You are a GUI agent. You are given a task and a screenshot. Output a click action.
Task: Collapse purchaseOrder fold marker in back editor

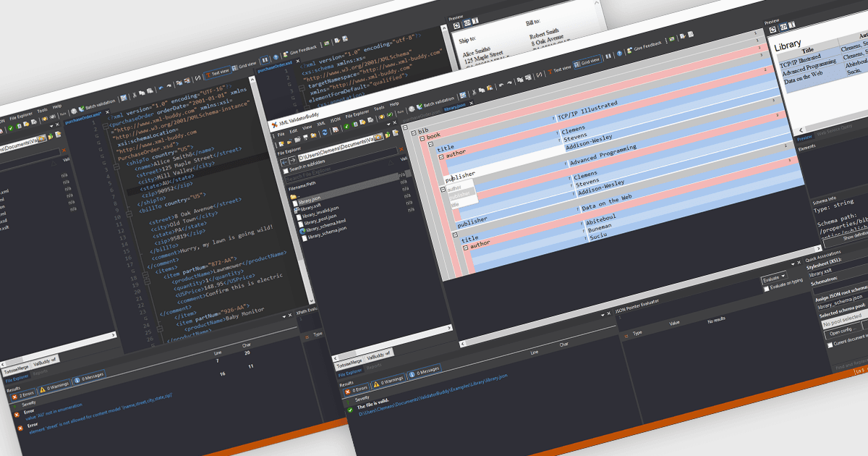click(x=105, y=126)
